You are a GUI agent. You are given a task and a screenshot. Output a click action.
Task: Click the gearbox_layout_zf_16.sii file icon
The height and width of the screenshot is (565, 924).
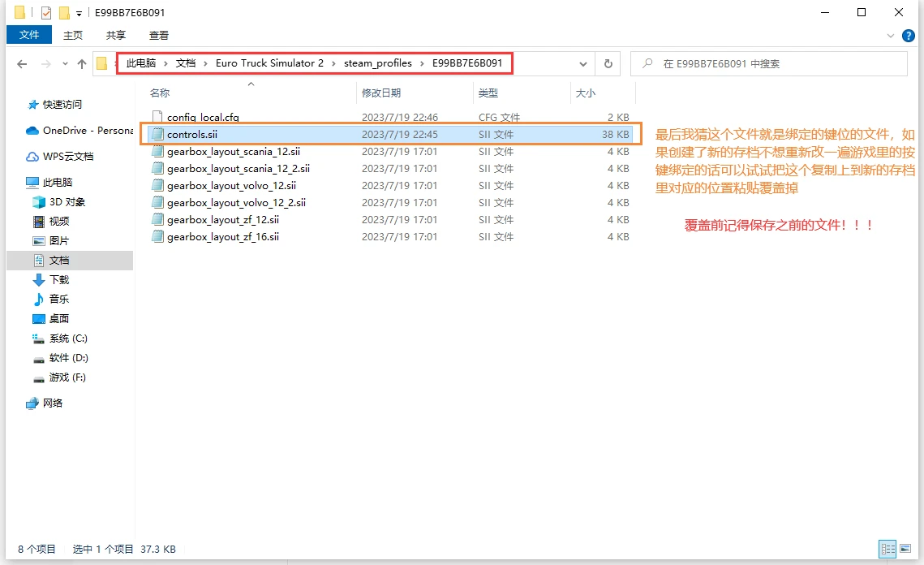click(x=157, y=237)
